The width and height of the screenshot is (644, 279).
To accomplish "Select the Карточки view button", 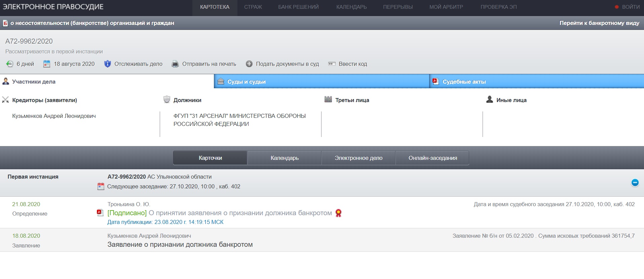I will (210, 158).
